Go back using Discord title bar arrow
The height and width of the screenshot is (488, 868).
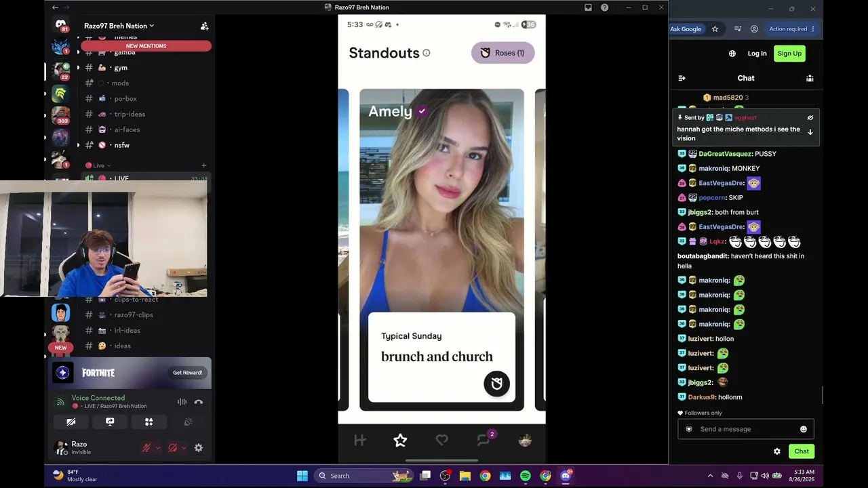click(x=55, y=7)
